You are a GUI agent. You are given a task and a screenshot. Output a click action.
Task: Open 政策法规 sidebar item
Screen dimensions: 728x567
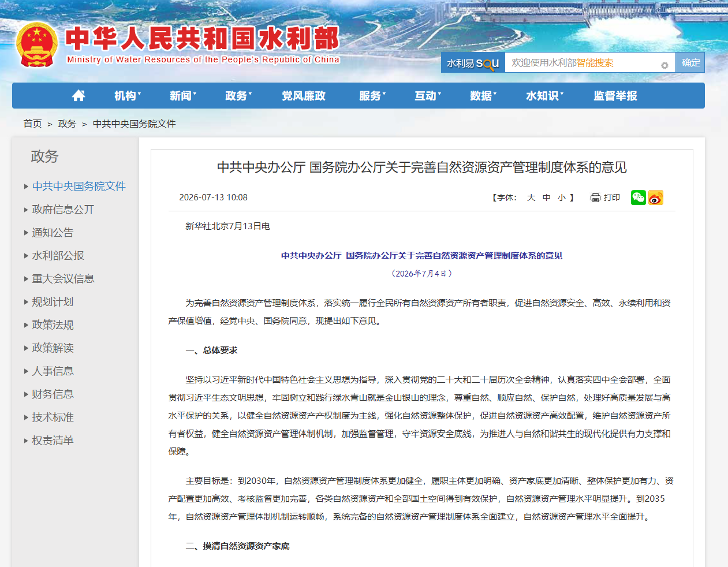point(53,324)
